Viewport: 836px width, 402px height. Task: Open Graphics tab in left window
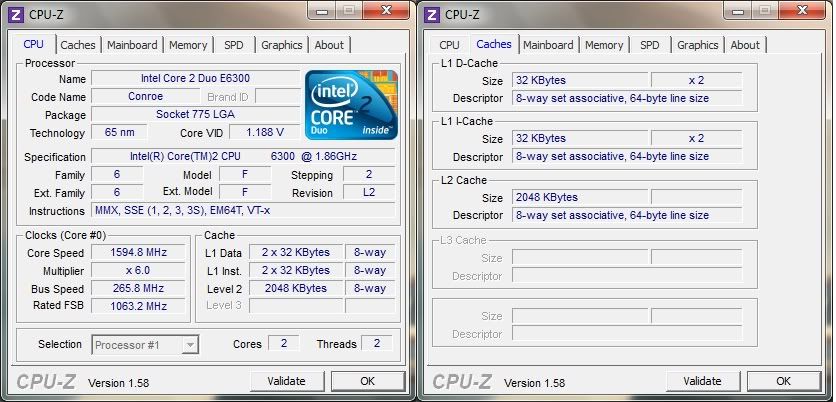pyautogui.click(x=282, y=45)
